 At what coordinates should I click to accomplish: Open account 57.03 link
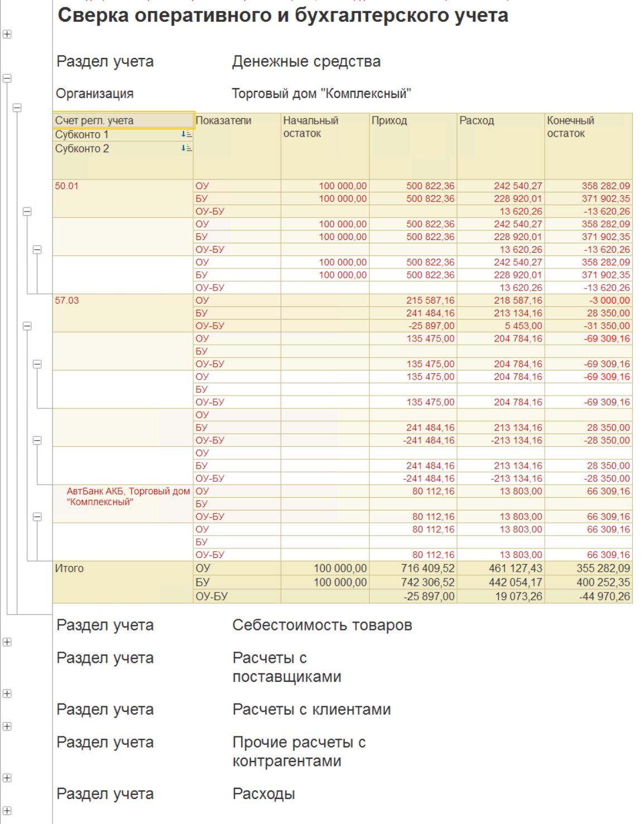click(67, 300)
